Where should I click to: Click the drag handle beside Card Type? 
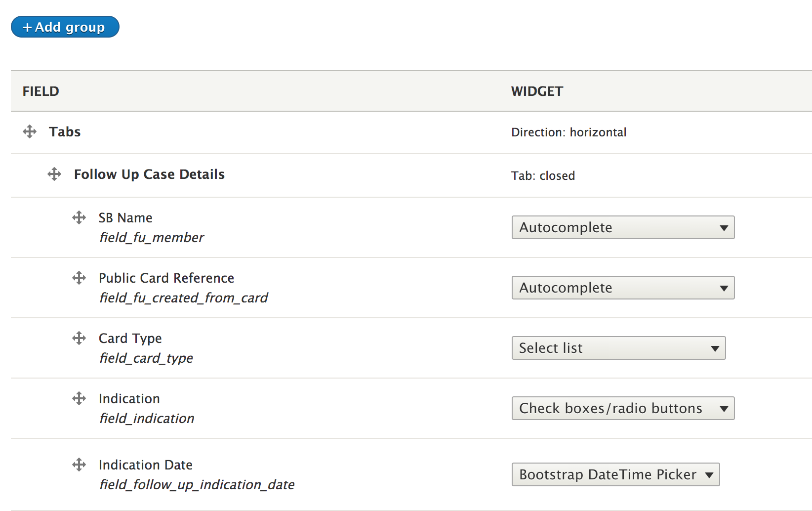pos(79,338)
